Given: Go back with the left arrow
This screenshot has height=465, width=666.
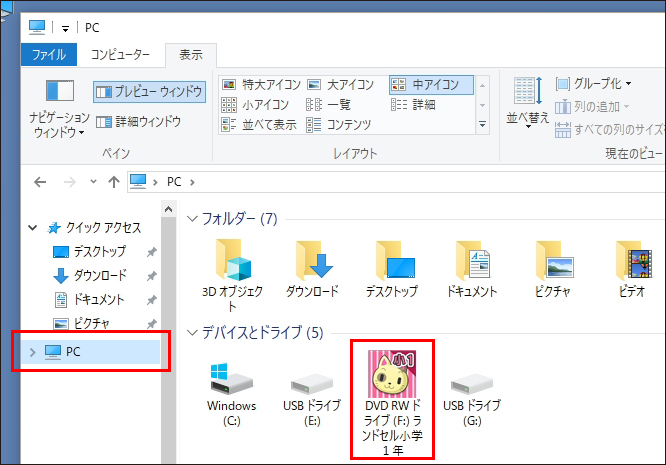Looking at the screenshot, I should point(40,182).
